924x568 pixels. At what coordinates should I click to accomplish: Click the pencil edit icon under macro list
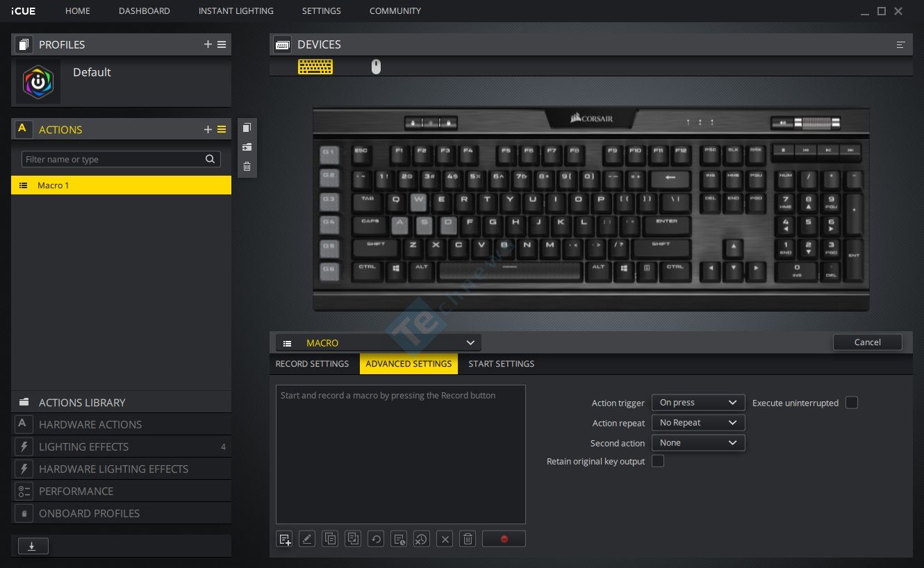(307, 539)
